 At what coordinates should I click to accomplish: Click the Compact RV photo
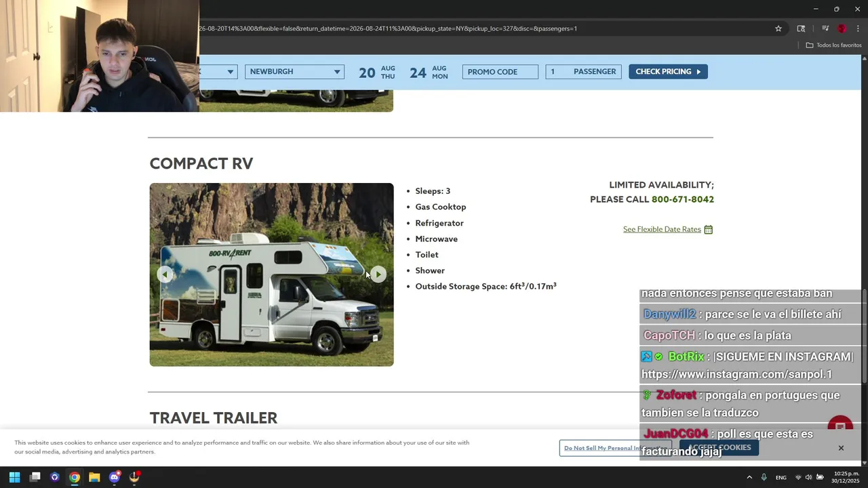coord(271,274)
